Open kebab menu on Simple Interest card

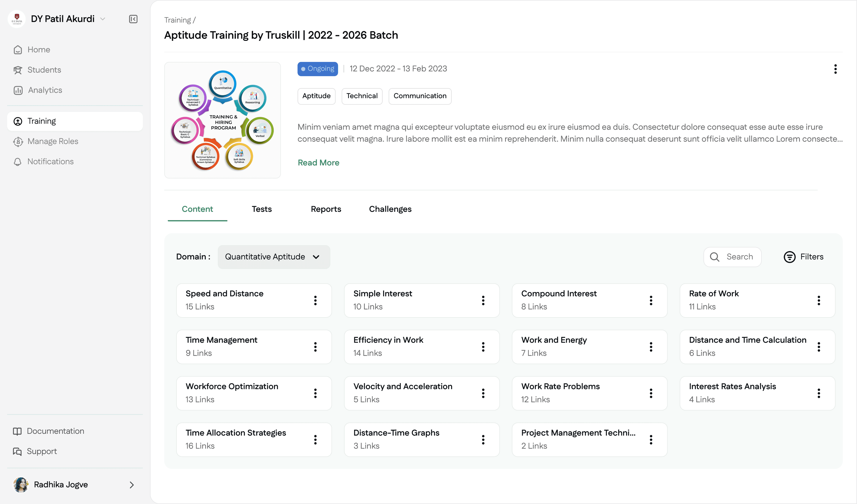point(483,300)
